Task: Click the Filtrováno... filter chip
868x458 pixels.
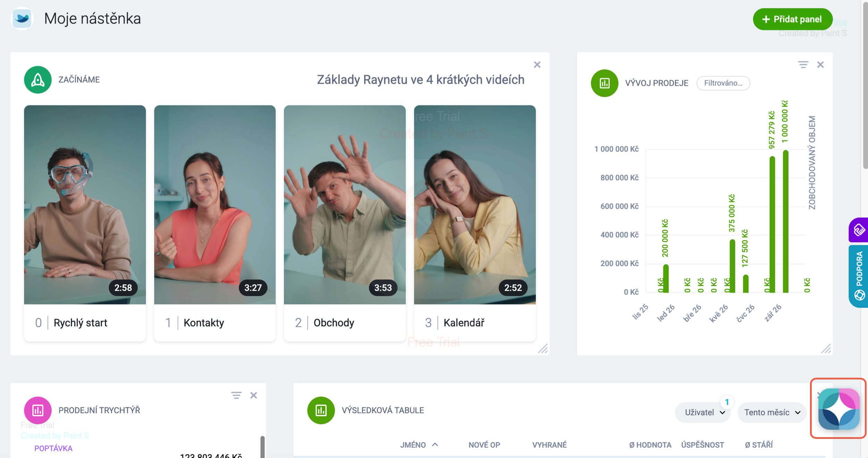Action: pos(723,83)
